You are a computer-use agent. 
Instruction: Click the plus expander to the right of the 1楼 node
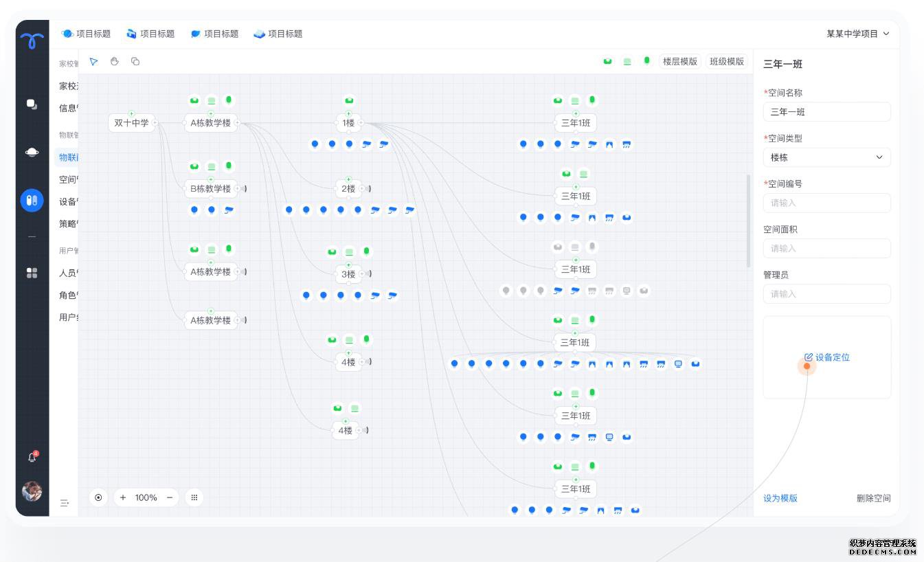click(361, 124)
